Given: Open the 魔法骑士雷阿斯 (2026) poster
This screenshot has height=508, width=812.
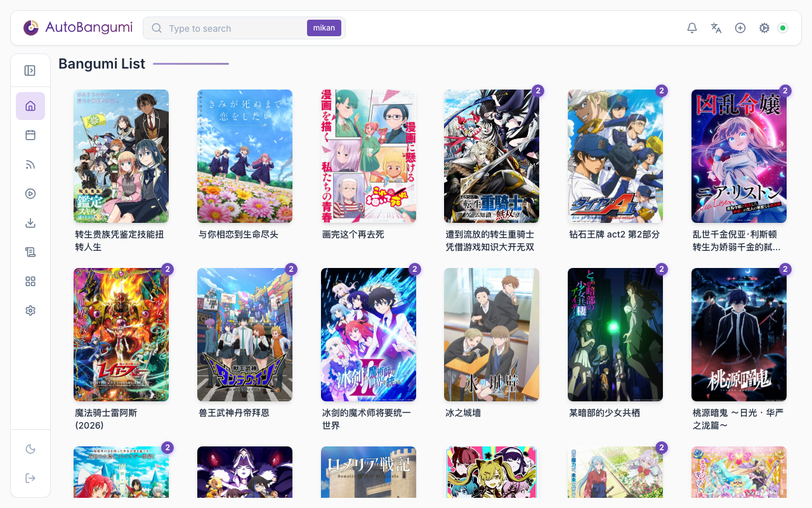Looking at the screenshot, I should pos(121,335).
